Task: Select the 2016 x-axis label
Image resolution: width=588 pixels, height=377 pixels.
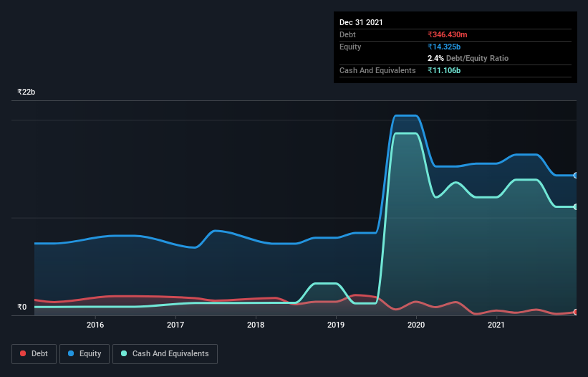Action: coord(95,325)
